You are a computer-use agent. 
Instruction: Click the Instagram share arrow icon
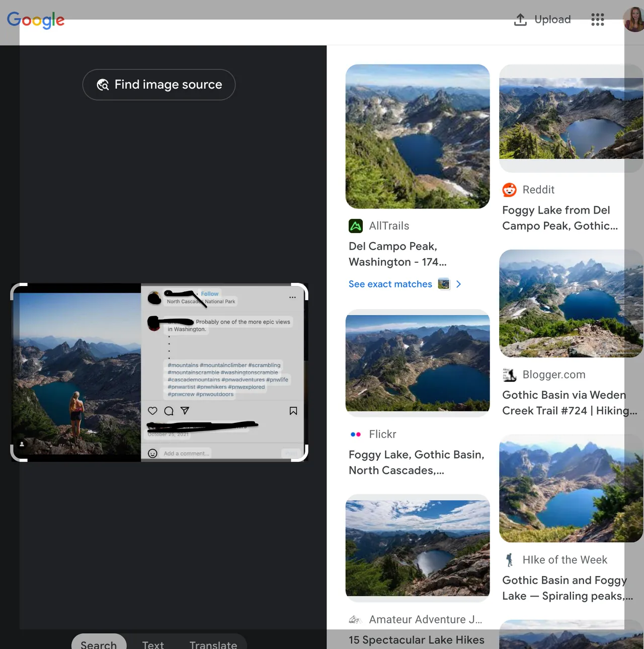coord(185,411)
